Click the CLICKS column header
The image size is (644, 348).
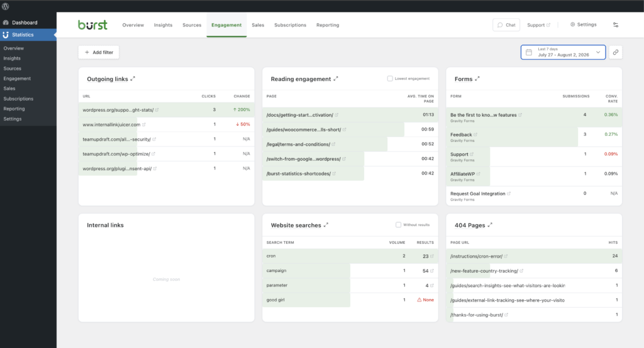[208, 96]
